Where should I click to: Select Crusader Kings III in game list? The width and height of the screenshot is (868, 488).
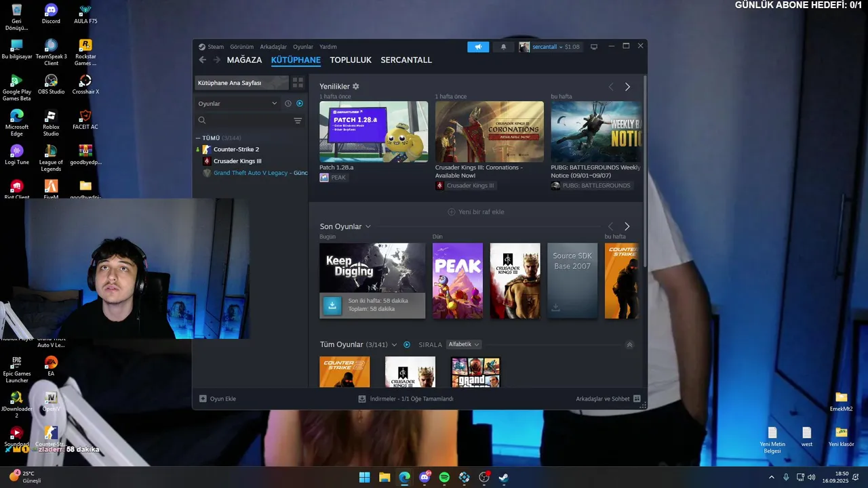(x=237, y=161)
